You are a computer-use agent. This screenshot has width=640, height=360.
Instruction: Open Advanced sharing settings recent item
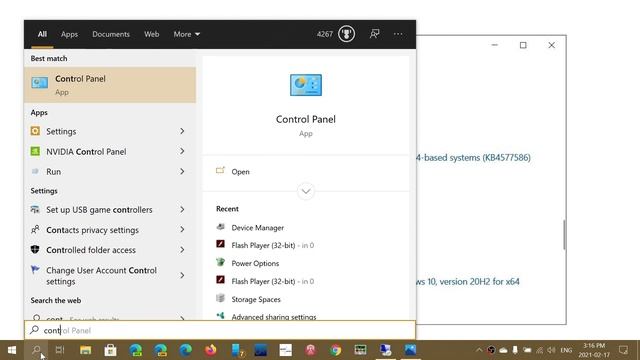(x=273, y=316)
